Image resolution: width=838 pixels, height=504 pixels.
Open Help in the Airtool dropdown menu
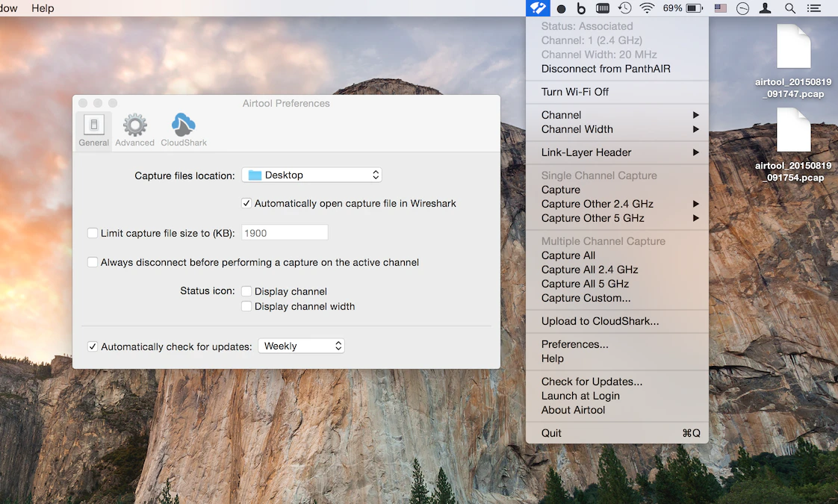[x=617, y=358]
